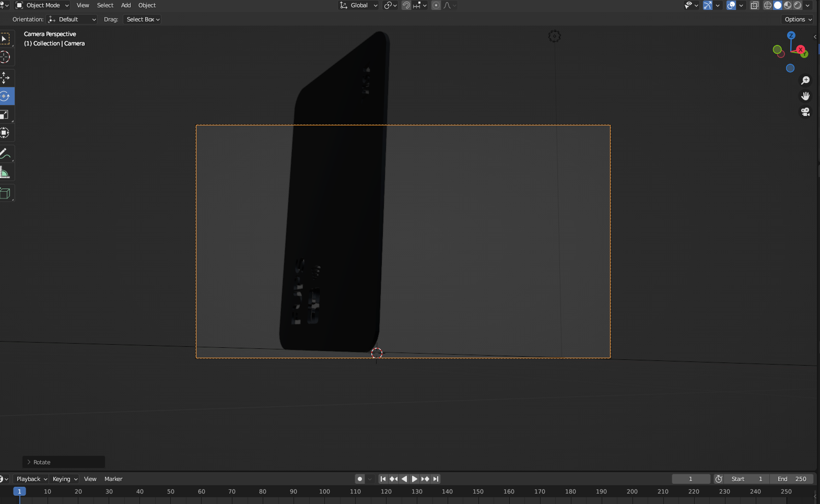820x504 pixels.
Task: Open auto keying options dropdown
Action: pyautogui.click(x=370, y=479)
